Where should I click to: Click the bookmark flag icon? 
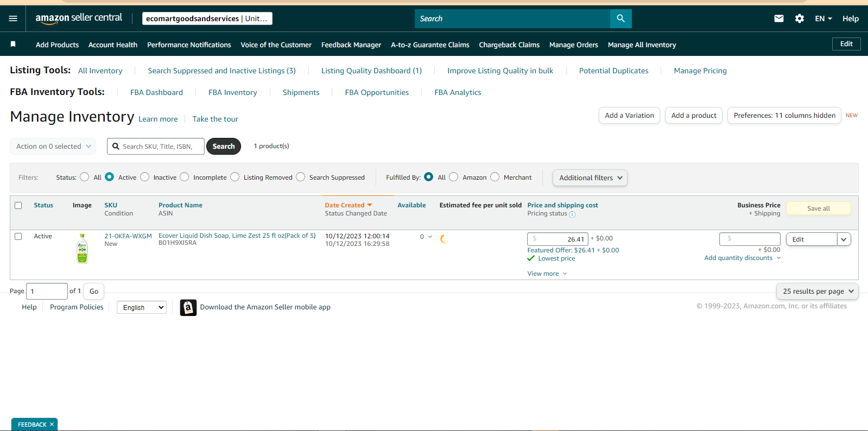click(13, 44)
